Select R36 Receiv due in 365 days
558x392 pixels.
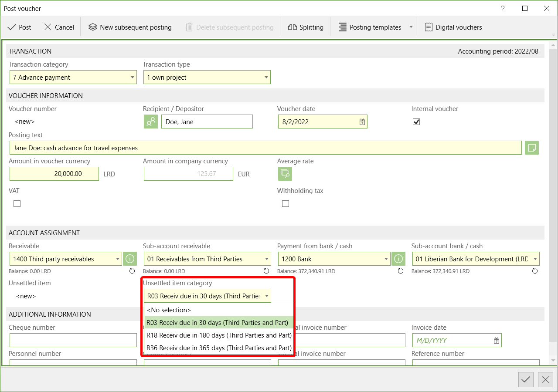(x=219, y=348)
